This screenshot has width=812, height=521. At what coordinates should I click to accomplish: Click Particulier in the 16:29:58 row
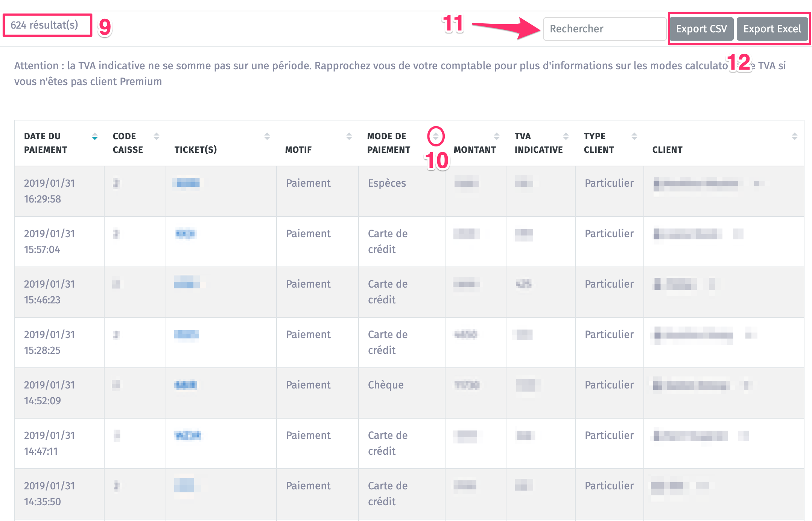pos(609,183)
